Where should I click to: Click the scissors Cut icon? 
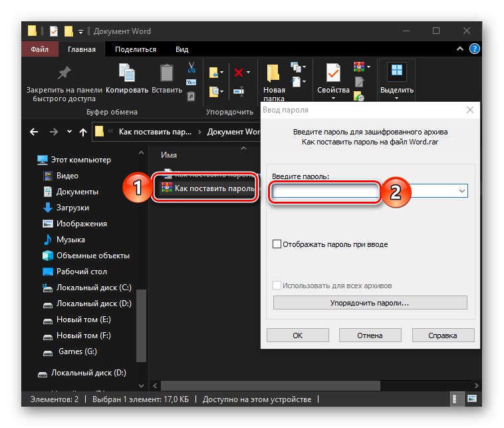pyautogui.click(x=191, y=67)
